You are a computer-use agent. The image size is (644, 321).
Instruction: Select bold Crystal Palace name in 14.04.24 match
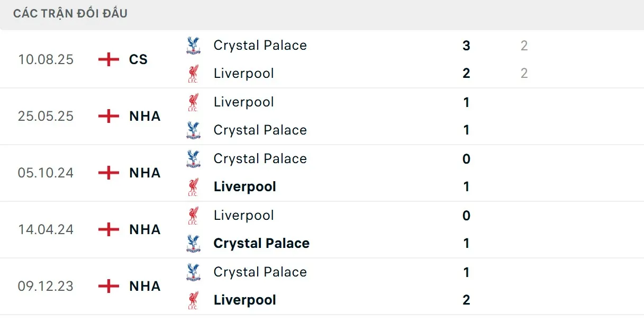[x=261, y=244]
